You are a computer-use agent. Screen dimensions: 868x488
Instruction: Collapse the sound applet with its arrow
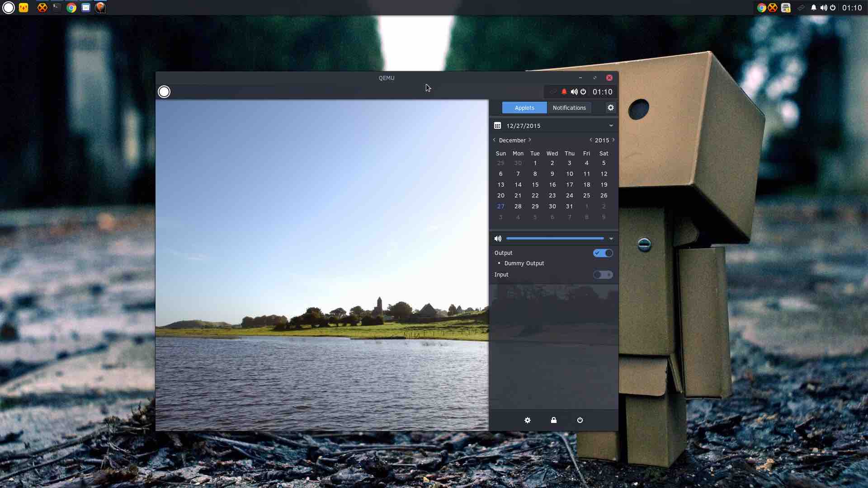point(611,239)
